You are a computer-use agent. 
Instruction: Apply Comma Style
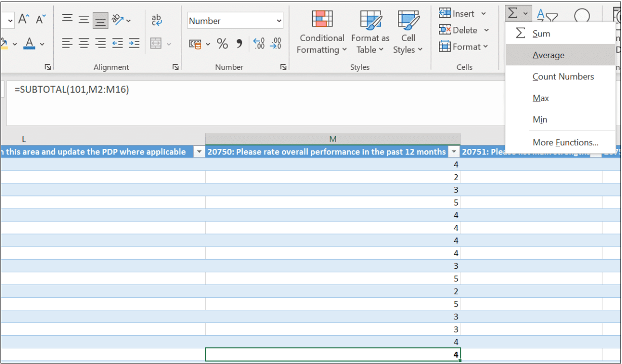(239, 44)
